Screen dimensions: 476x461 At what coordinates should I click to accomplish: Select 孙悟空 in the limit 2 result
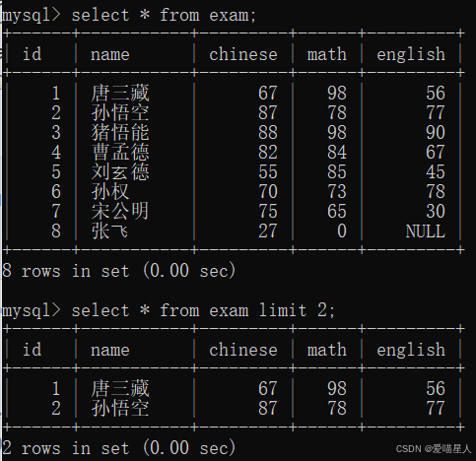click(120, 409)
